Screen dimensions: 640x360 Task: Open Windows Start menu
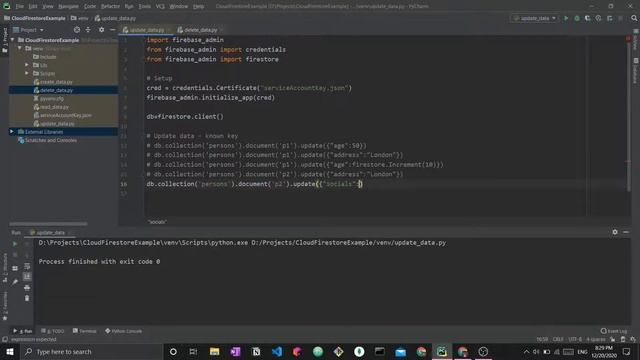tap(10, 351)
